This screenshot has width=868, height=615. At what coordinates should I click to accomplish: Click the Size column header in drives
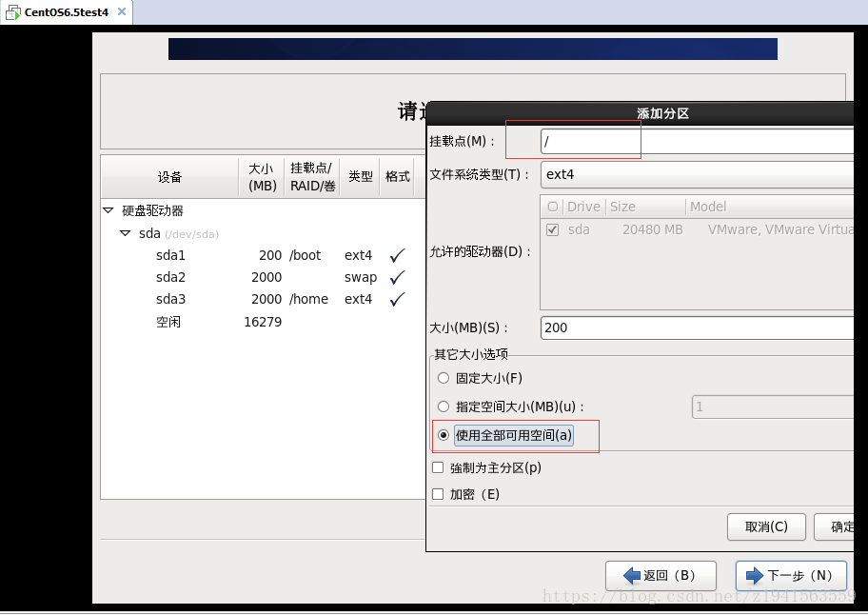tap(645, 207)
